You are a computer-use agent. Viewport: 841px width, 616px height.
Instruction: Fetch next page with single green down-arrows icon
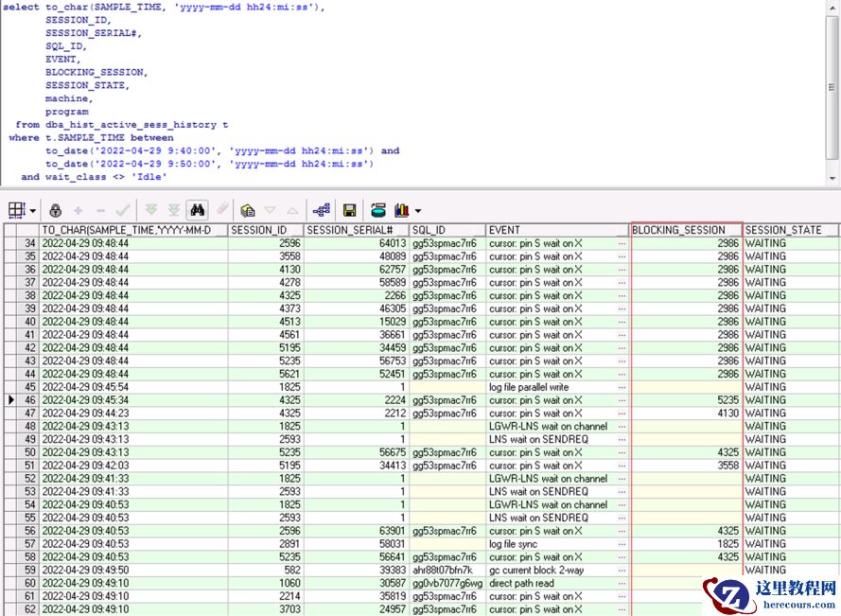click(151, 210)
